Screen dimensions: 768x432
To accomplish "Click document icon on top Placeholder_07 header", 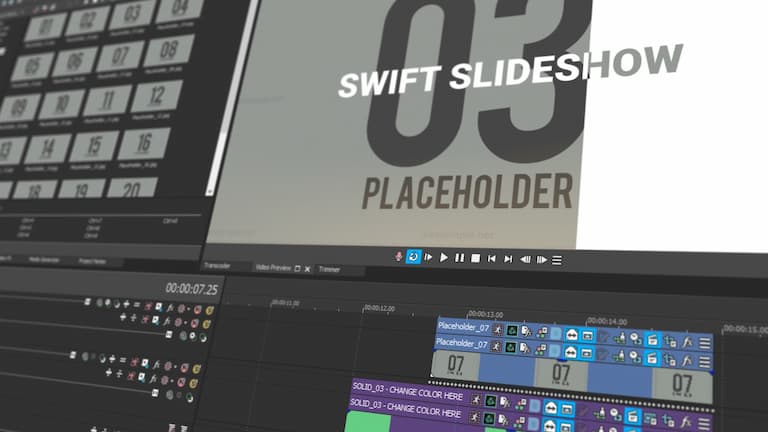I will (526, 332).
